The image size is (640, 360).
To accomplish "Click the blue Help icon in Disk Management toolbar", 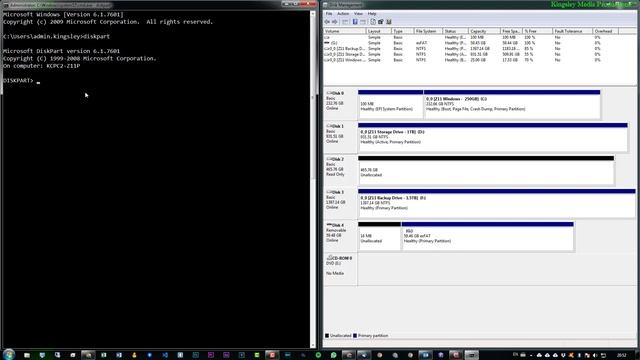I will 355,22.
